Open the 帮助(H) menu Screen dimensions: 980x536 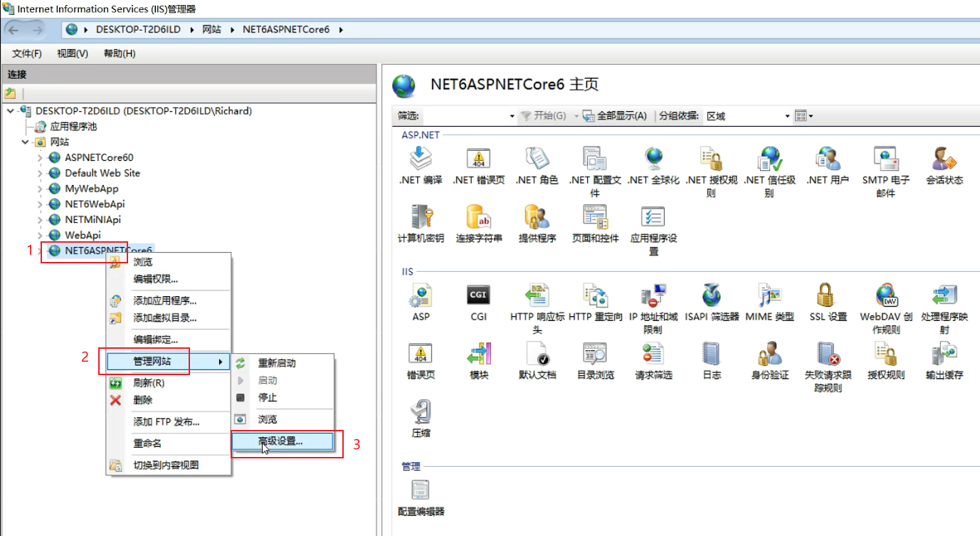coord(120,53)
